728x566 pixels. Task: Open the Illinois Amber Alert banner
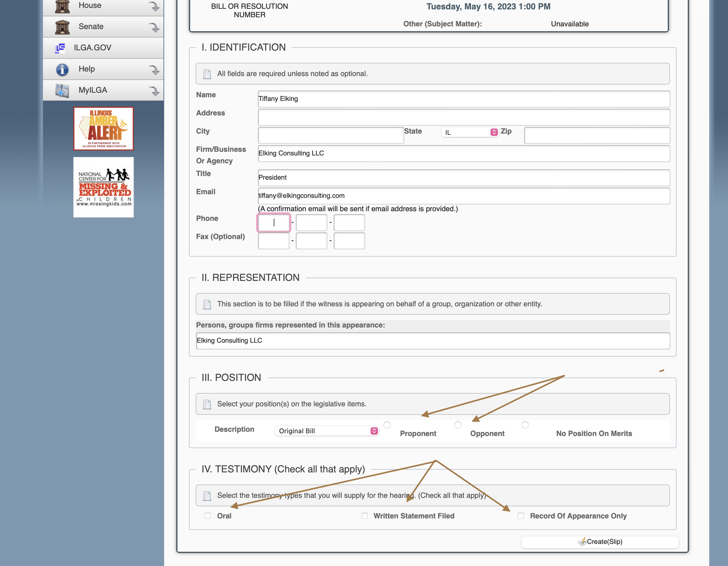pos(103,129)
